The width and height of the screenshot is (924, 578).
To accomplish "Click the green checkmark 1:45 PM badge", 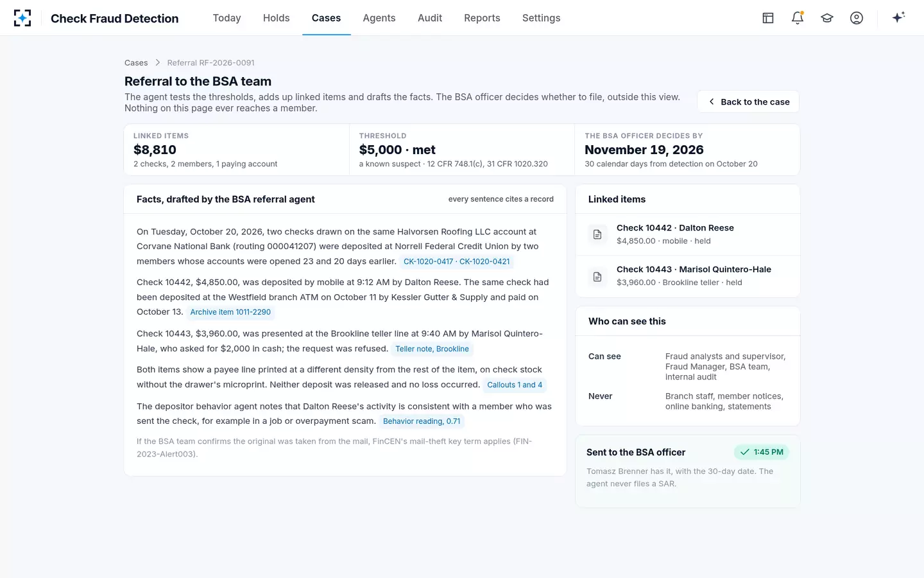I will point(762,452).
